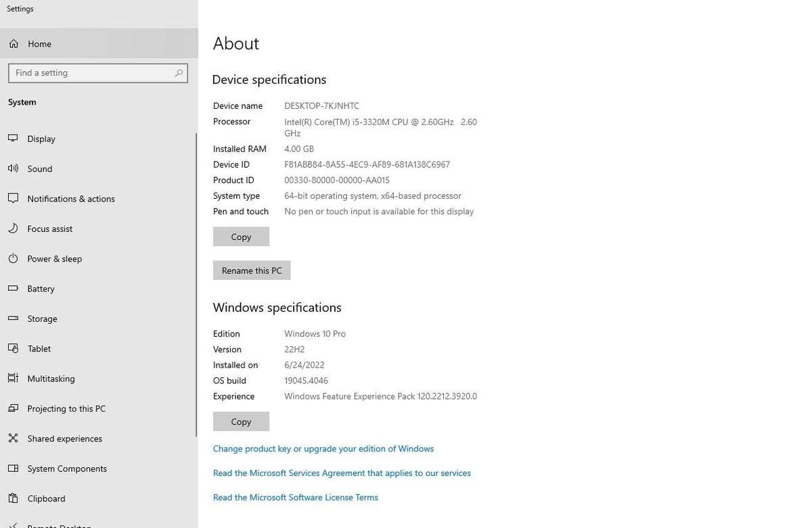Go to Projecting to this PC

[66, 409]
